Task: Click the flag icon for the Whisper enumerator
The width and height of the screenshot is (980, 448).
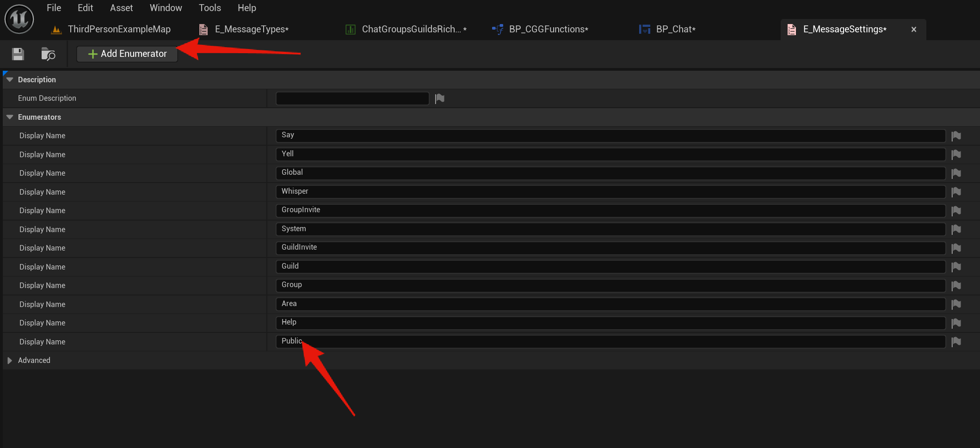Action: pos(956,192)
